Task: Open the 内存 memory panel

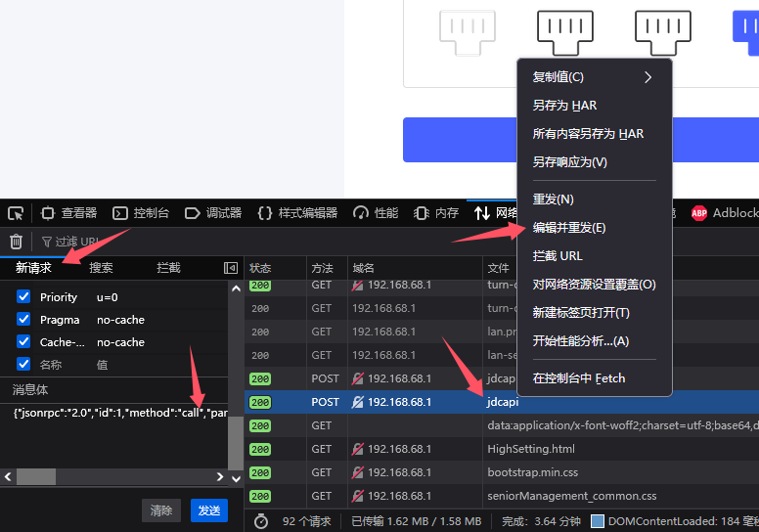Action: (x=436, y=213)
